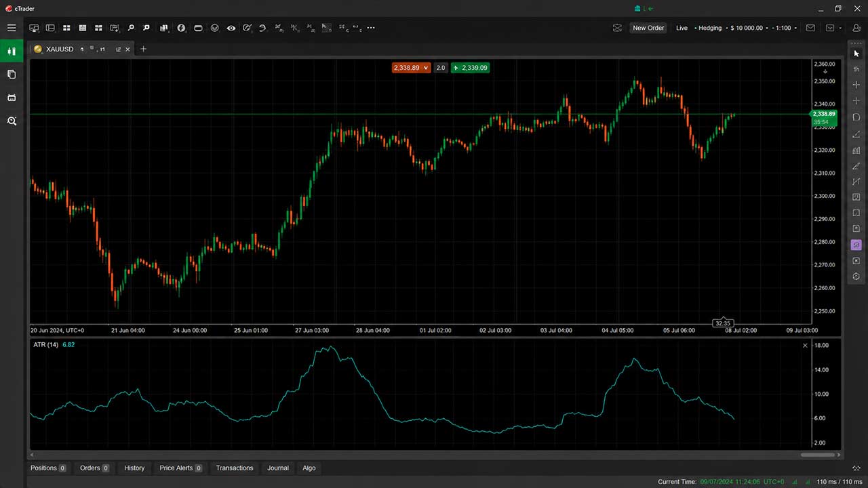The width and height of the screenshot is (868, 488).
Task: Click the New Order button
Action: tap(648, 28)
